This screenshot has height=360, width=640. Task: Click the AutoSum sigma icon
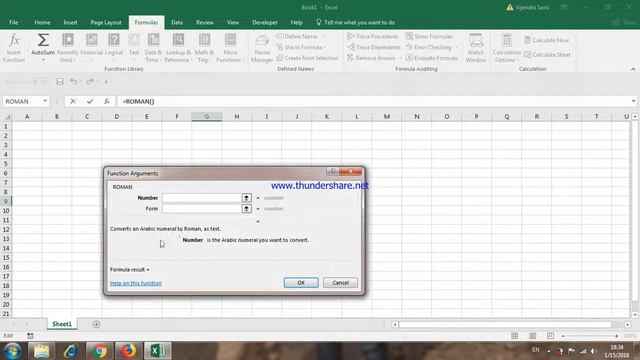point(43,40)
